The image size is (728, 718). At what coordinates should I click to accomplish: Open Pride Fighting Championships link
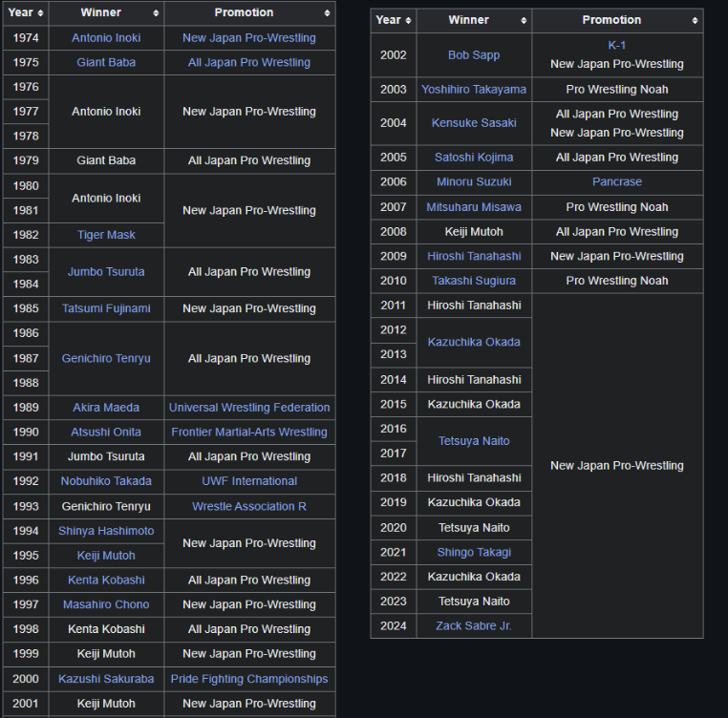pyautogui.click(x=248, y=679)
